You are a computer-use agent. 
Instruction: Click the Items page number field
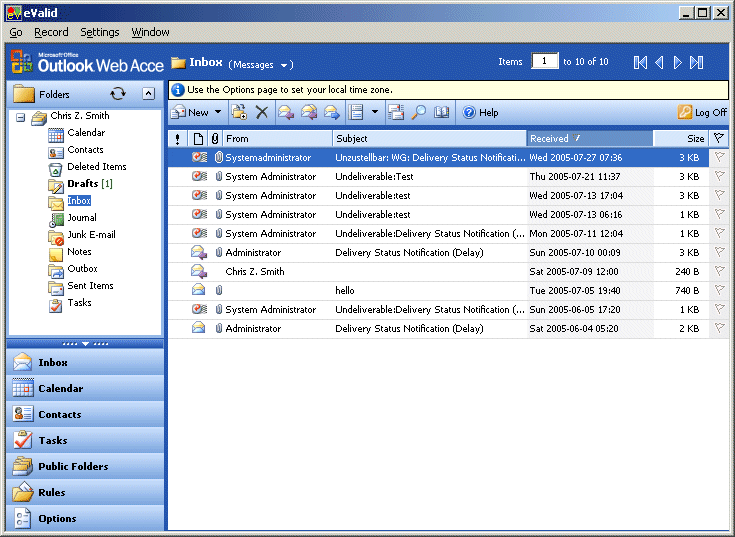coord(545,61)
